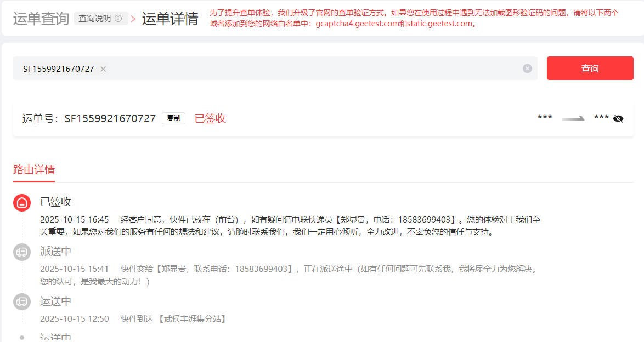Toggle the eye-slash address visibility icon
Viewport: 644px width, 342px height.
coord(618,118)
